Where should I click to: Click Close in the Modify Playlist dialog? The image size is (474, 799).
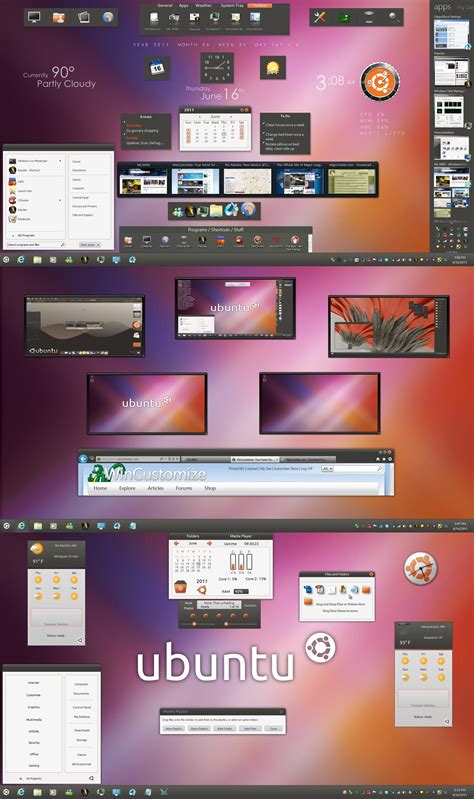click(x=273, y=729)
